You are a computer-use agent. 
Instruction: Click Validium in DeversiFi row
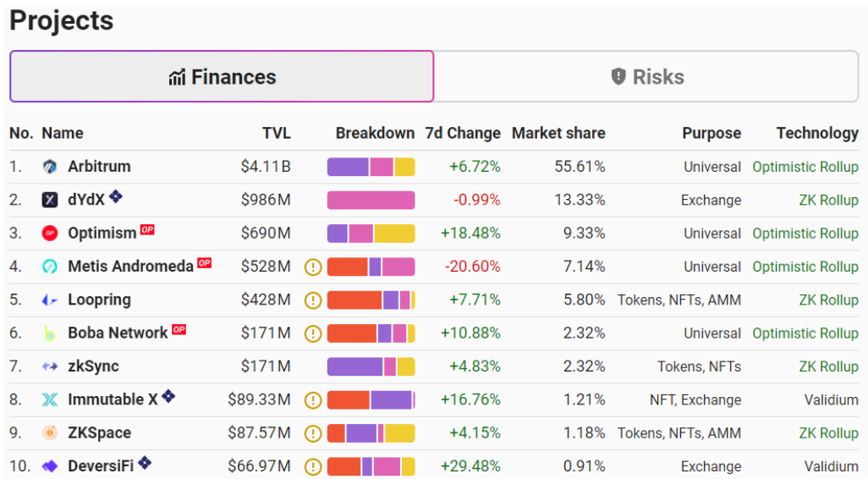tap(832, 465)
